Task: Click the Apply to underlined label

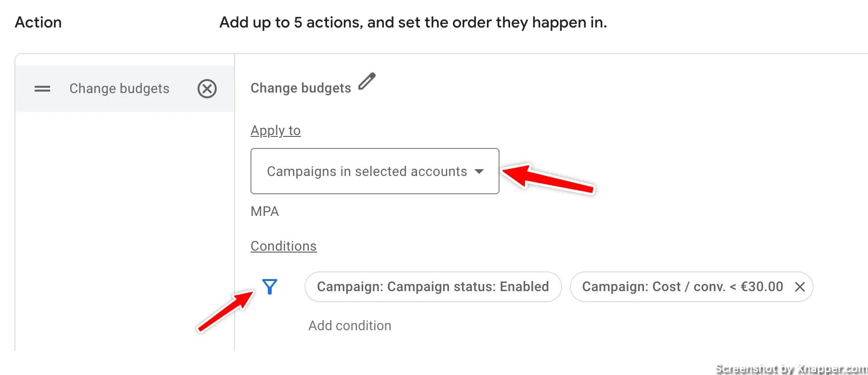Action: [x=276, y=131]
